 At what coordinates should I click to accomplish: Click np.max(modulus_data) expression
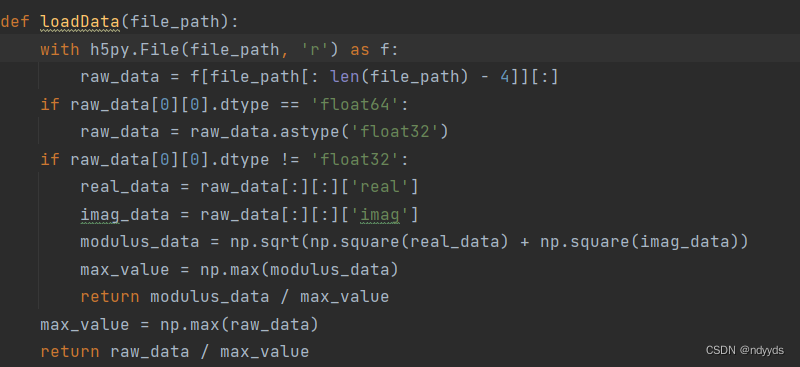click(x=299, y=270)
